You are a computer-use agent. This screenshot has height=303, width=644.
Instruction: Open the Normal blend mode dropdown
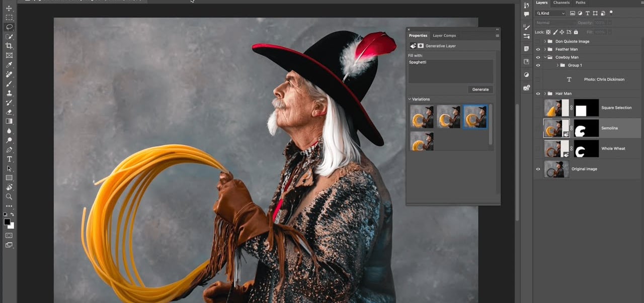555,23
